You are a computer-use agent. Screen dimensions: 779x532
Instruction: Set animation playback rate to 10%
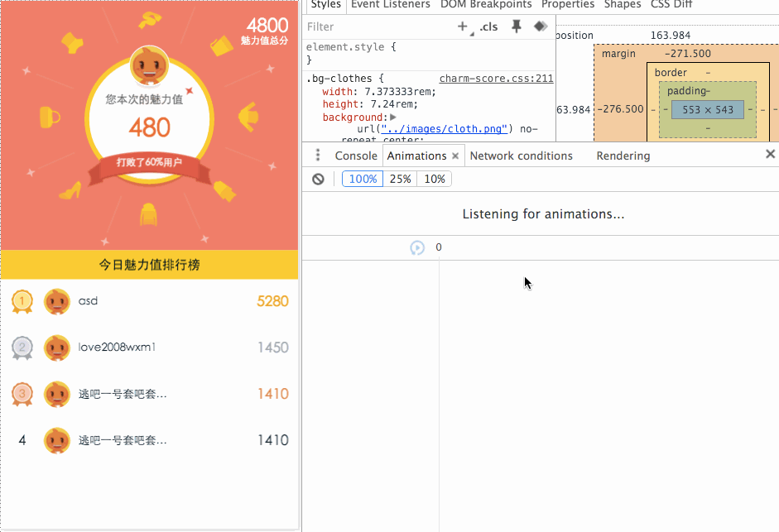tap(434, 179)
